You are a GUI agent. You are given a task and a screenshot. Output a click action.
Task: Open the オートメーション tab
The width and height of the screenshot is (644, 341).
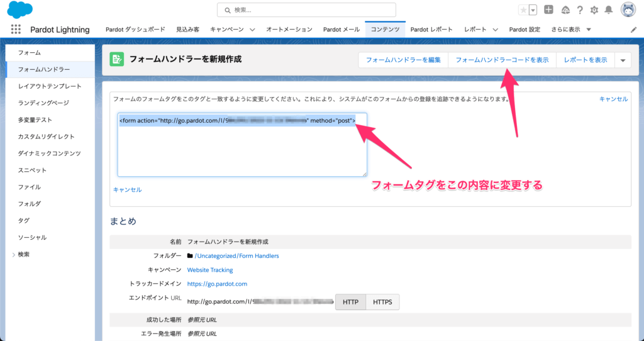click(289, 30)
